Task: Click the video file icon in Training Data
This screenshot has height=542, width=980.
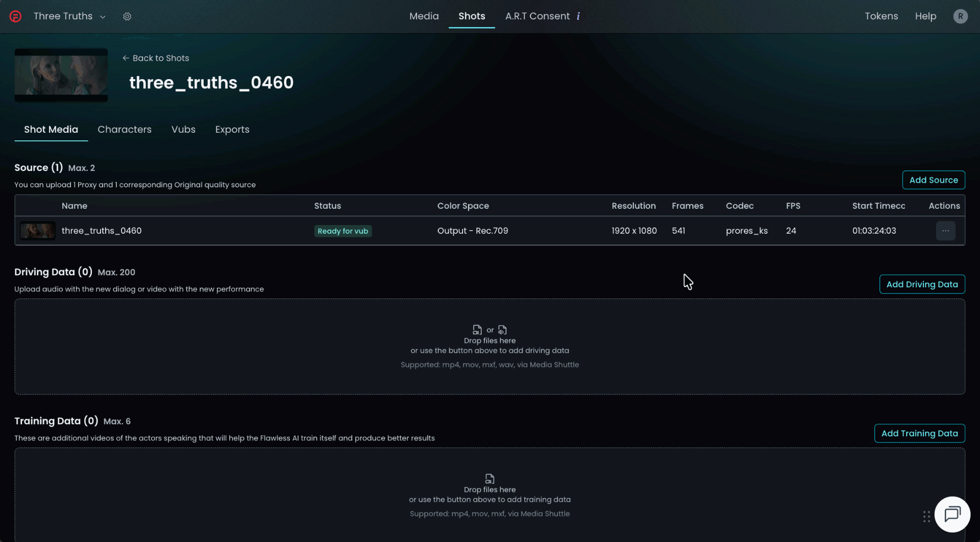Action: pos(489,479)
